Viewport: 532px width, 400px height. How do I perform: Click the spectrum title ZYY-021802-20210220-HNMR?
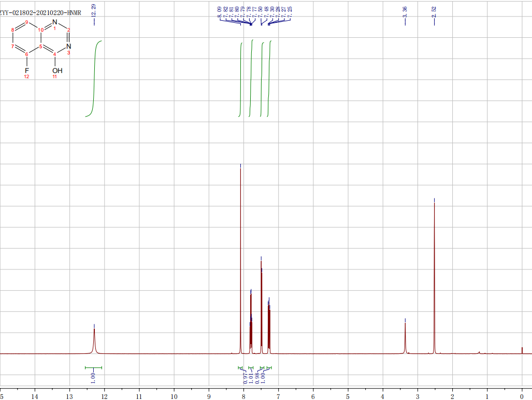[41, 12]
